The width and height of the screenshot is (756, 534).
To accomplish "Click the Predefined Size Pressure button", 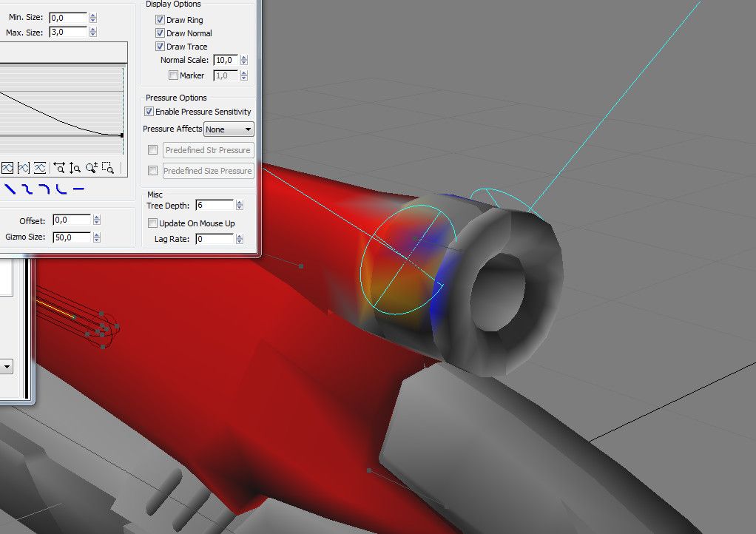I will [x=209, y=171].
